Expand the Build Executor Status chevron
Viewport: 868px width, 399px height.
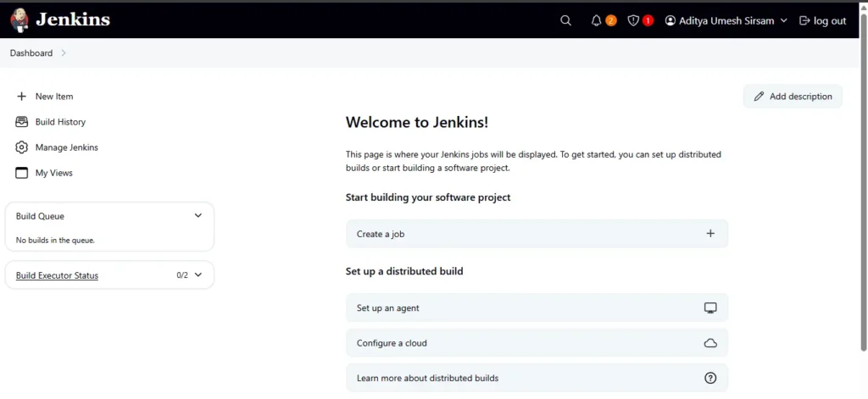click(198, 275)
